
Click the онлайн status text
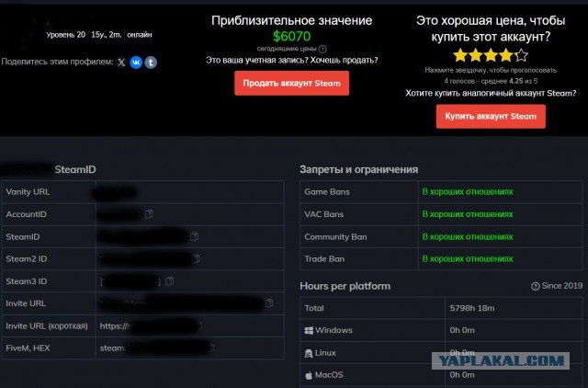[140, 35]
